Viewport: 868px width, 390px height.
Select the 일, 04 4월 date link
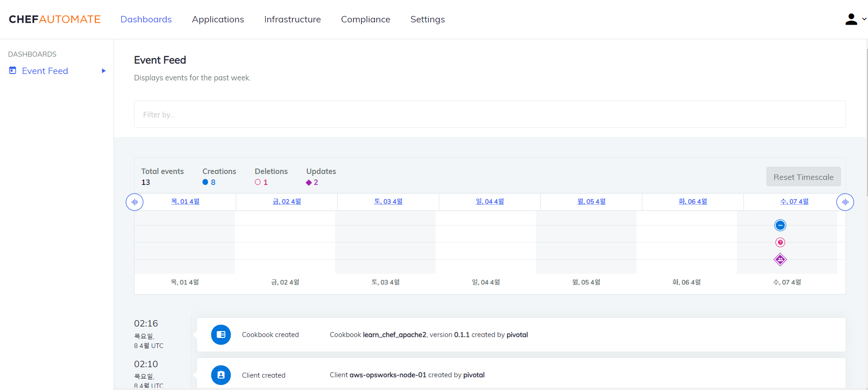click(x=490, y=201)
